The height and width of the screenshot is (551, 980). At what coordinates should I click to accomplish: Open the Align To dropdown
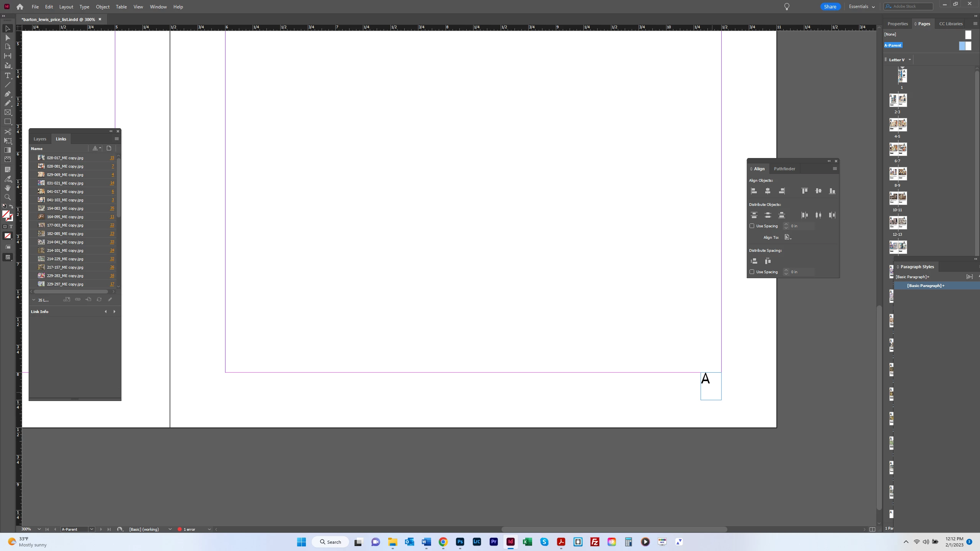[788, 238]
